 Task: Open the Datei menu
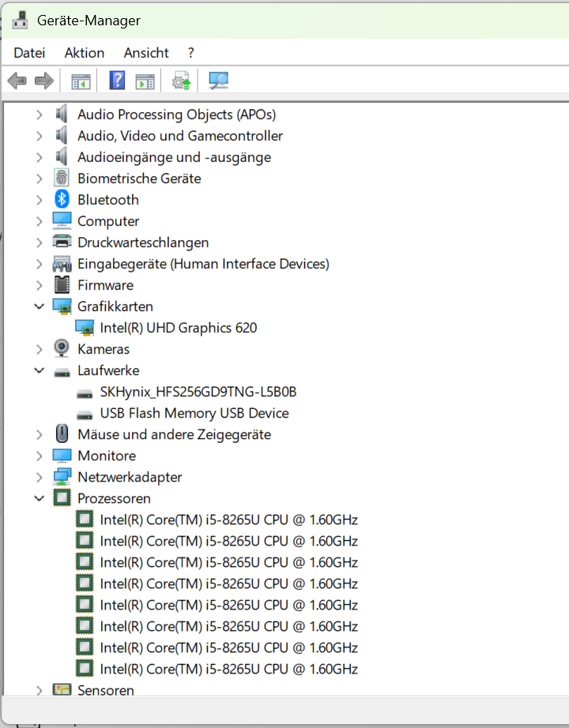click(x=29, y=53)
